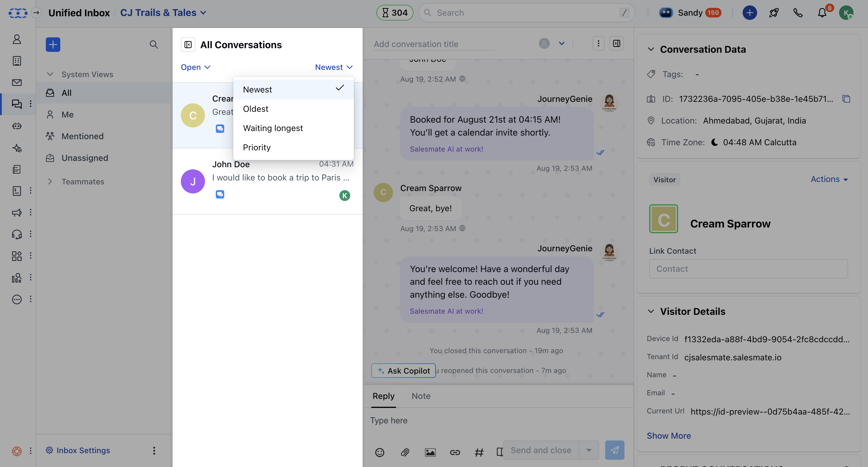
Task: Open the John Doe conversation
Action: pos(268,181)
